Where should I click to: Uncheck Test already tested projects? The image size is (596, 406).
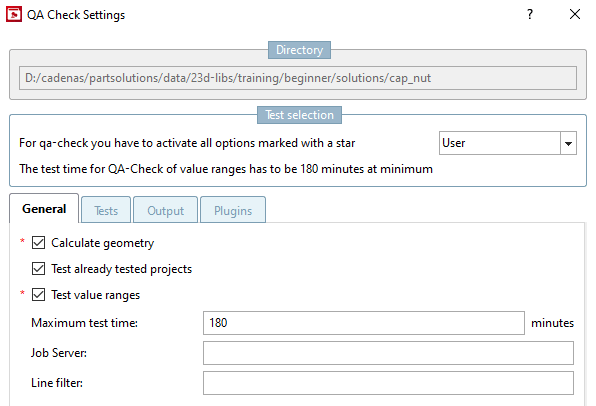point(38,268)
